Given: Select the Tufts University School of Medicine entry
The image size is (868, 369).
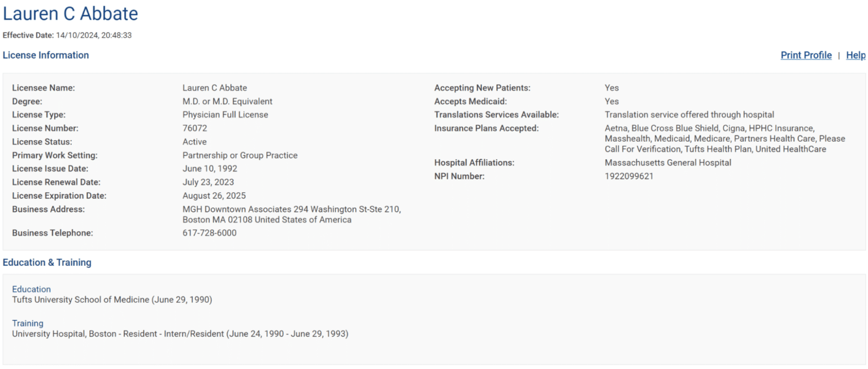Looking at the screenshot, I should (111, 299).
